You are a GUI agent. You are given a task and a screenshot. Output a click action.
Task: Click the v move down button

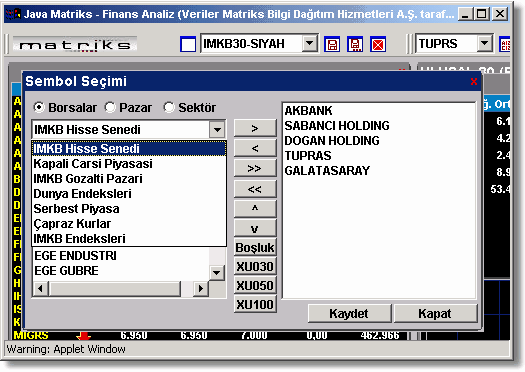point(255,228)
